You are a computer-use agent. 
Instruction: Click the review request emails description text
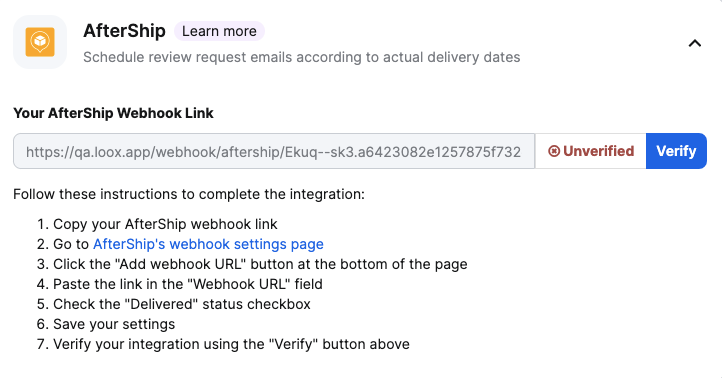pos(302,57)
